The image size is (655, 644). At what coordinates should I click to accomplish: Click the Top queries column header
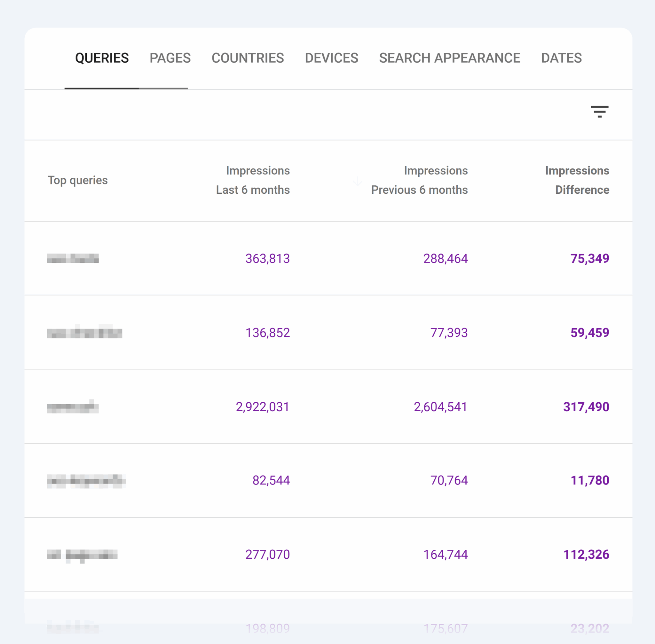pyautogui.click(x=77, y=180)
